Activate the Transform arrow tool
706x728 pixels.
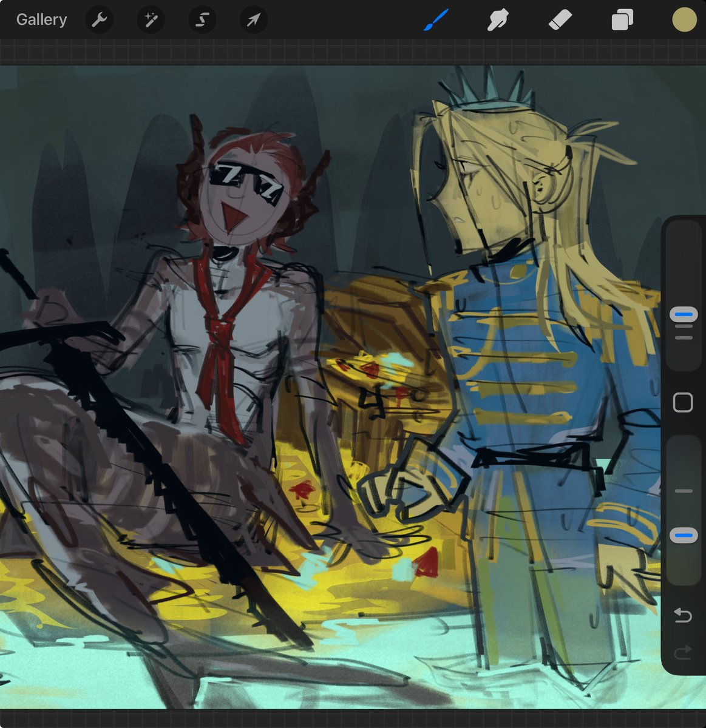pyautogui.click(x=253, y=20)
